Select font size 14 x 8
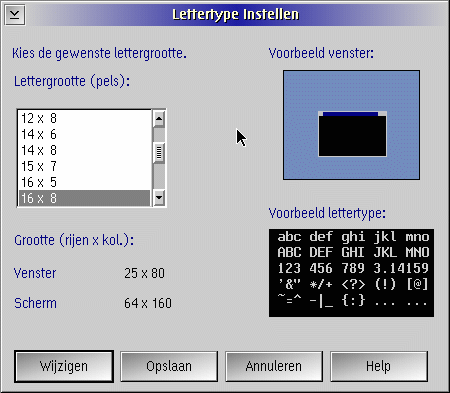 (85, 150)
